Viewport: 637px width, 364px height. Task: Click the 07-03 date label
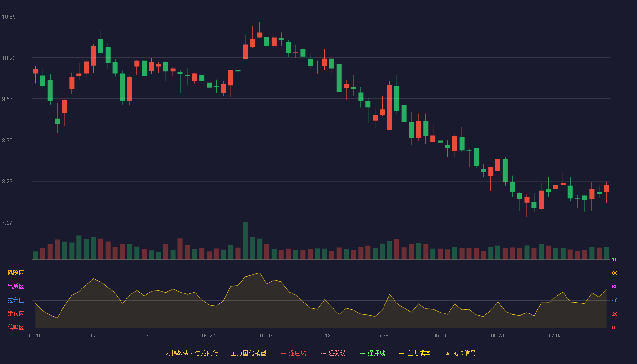[x=556, y=335]
